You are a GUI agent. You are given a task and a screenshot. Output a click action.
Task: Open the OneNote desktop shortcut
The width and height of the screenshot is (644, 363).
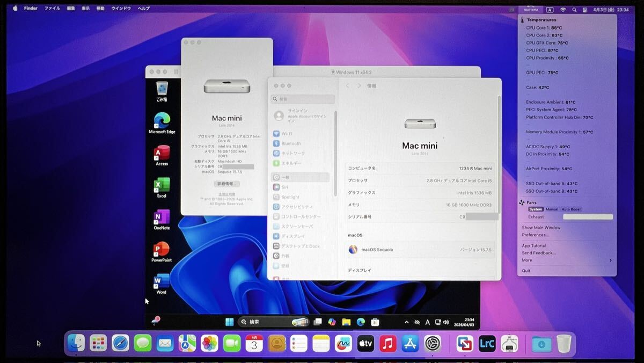162,218
